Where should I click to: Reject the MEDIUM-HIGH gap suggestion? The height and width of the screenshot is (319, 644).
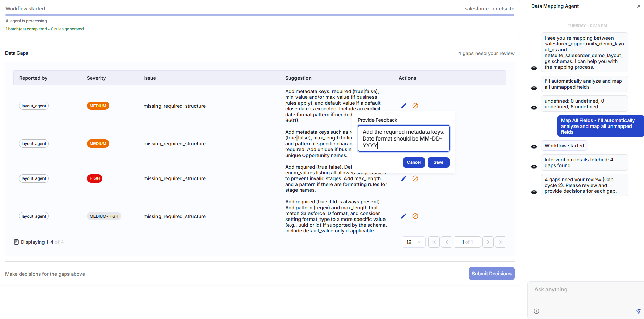click(415, 216)
